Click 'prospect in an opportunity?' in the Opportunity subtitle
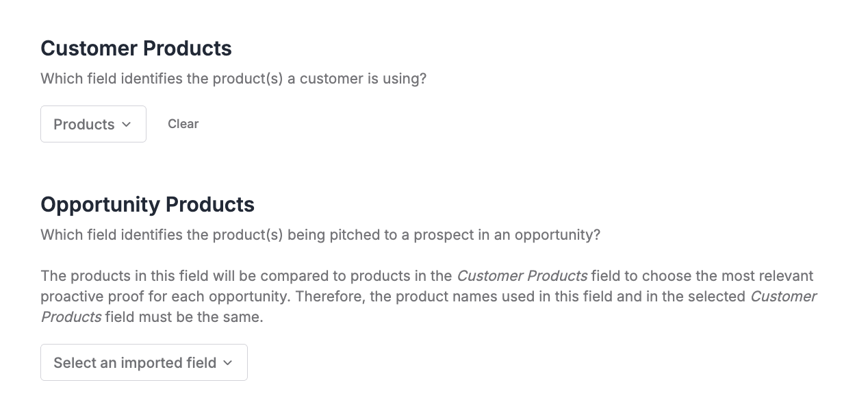Viewport: 868px width, 411px height. [511, 235]
